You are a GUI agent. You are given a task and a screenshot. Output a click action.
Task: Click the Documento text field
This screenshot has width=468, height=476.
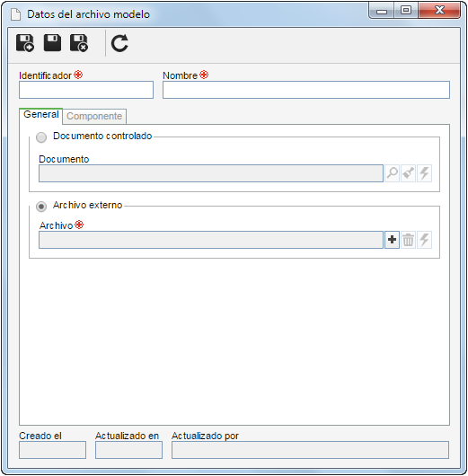click(x=211, y=173)
